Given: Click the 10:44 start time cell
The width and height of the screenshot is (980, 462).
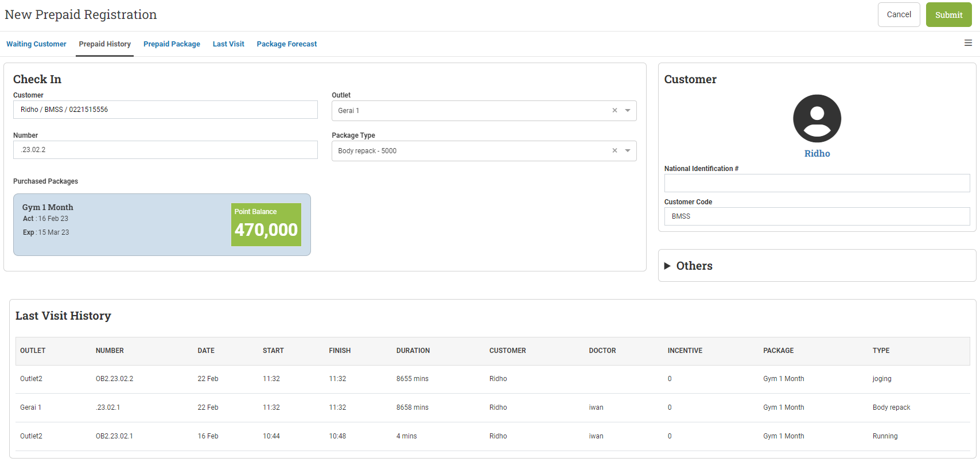Looking at the screenshot, I should [271, 436].
